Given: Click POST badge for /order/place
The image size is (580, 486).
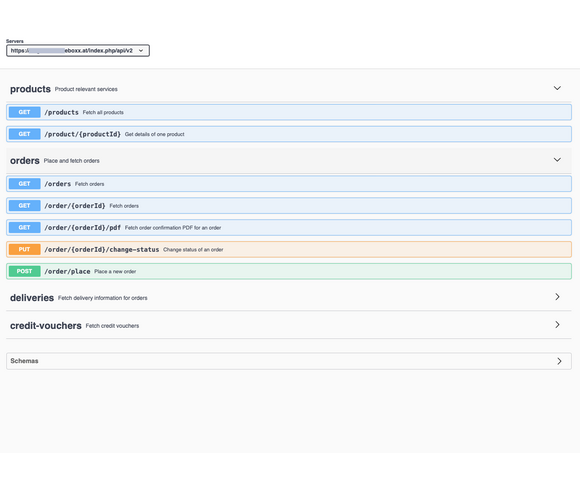Looking at the screenshot, I should click(24, 271).
